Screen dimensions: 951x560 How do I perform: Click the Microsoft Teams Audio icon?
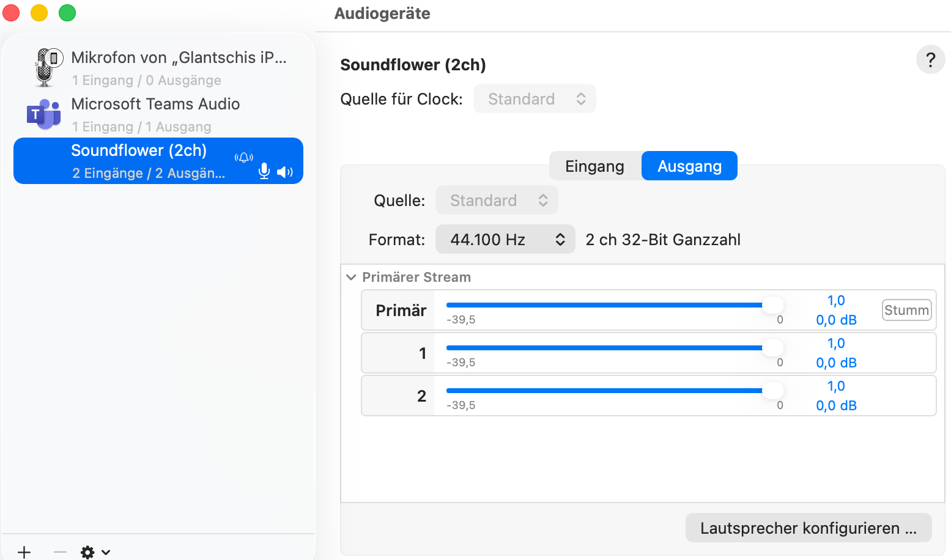(43, 114)
